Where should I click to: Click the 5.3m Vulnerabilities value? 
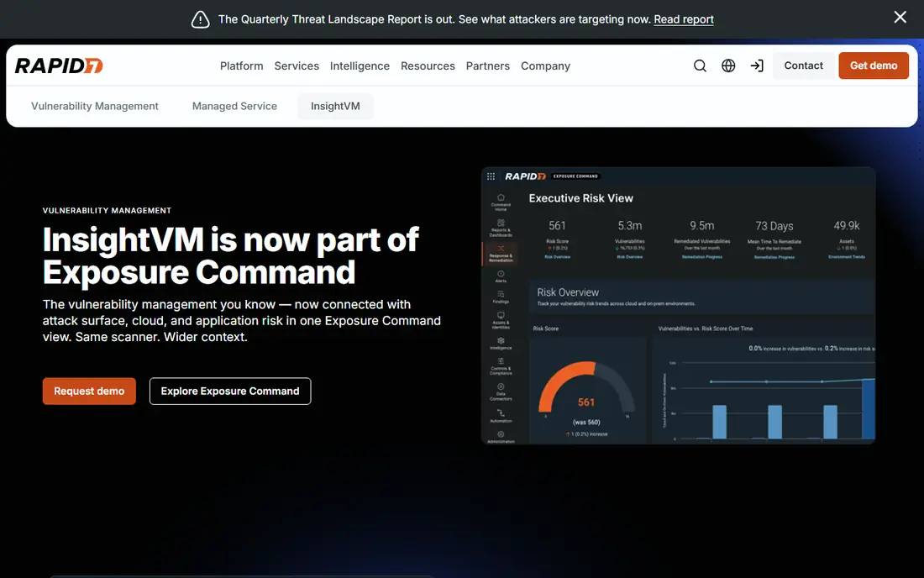point(629,226)
